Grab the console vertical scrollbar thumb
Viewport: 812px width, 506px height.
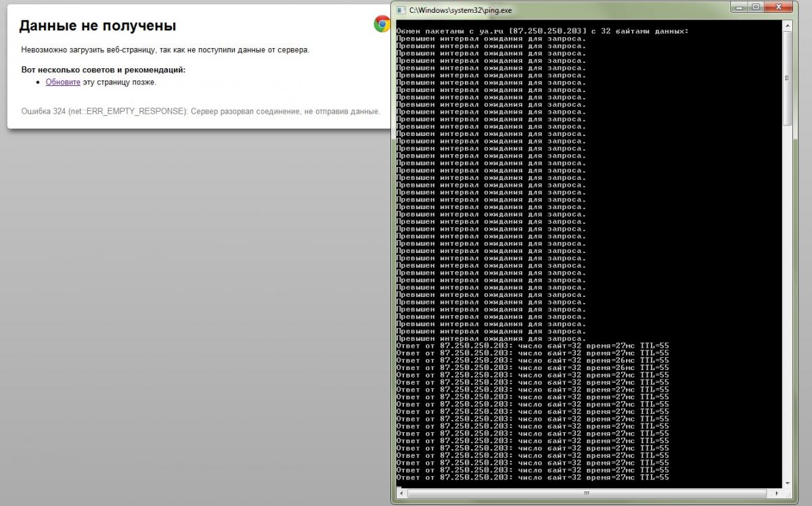(x=787, y=78)
